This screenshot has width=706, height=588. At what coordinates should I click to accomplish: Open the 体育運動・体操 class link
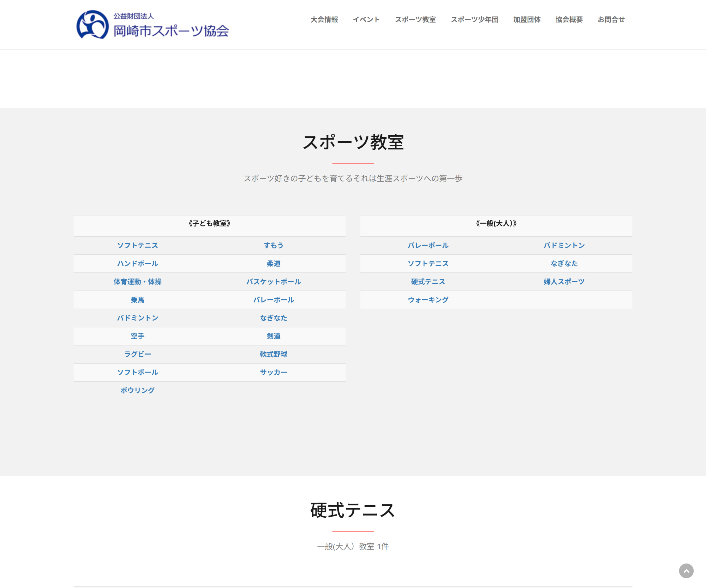coord(138,281)
